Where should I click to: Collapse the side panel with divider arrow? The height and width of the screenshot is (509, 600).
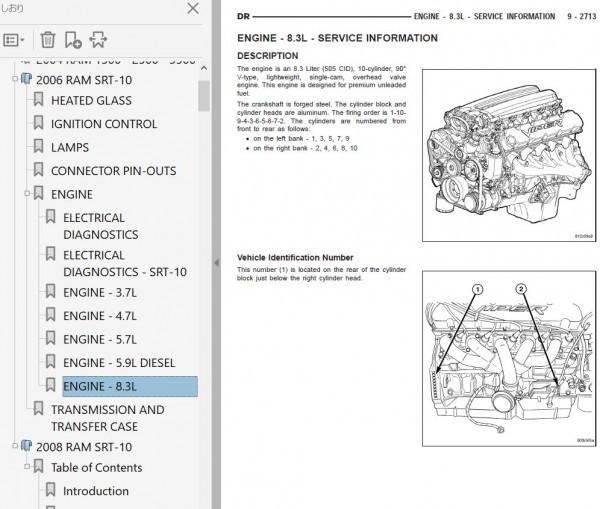[x=217, y=263]
